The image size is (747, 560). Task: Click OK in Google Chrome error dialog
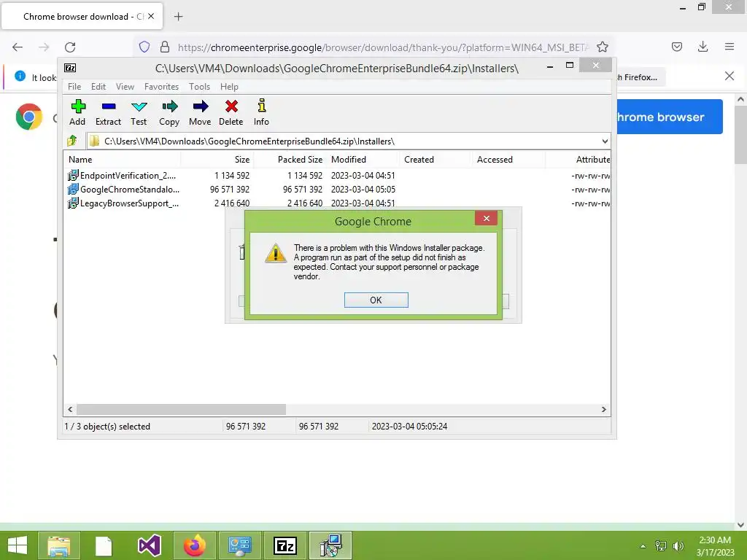click(376, 300)
